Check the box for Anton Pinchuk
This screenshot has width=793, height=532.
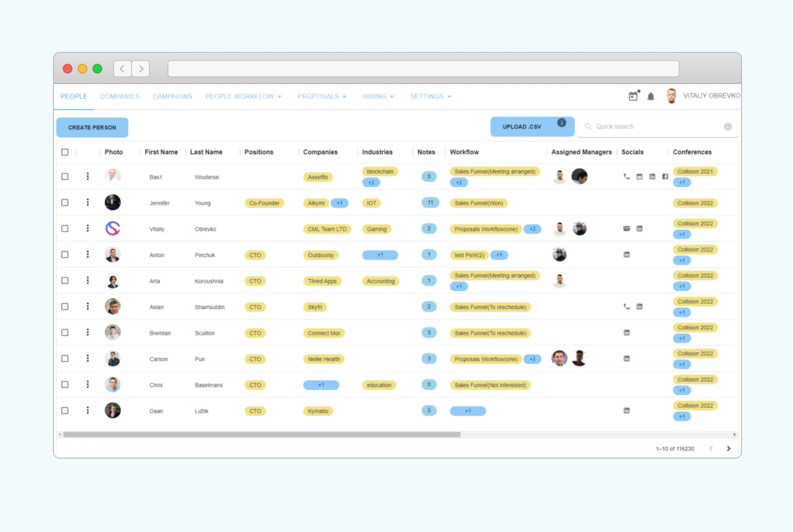tap(65, 255)
